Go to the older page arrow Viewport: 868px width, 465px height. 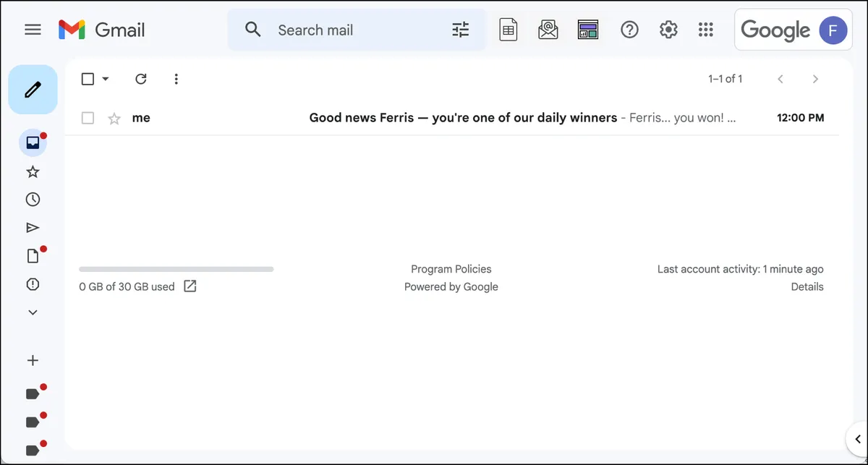pos(815,79)
